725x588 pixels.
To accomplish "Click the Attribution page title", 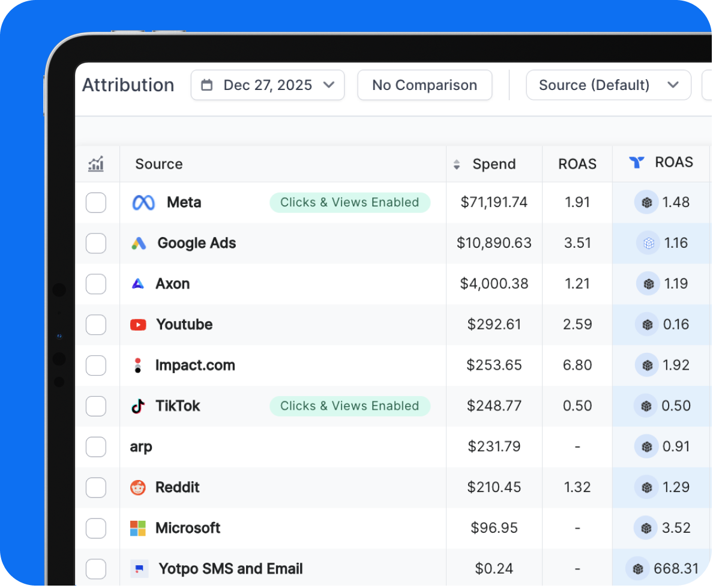I will [x=128, y=85].
